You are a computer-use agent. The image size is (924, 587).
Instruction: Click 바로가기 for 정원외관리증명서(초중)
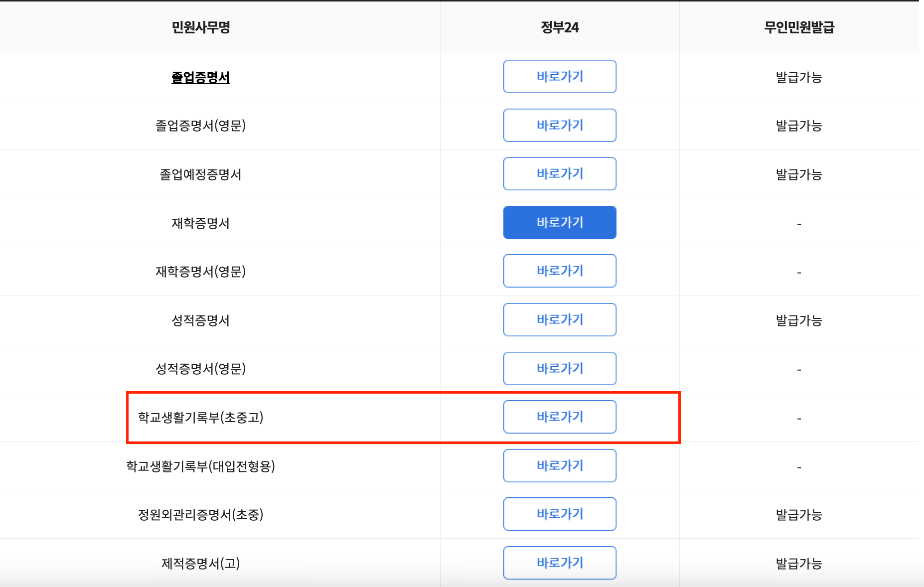(560, 514)
